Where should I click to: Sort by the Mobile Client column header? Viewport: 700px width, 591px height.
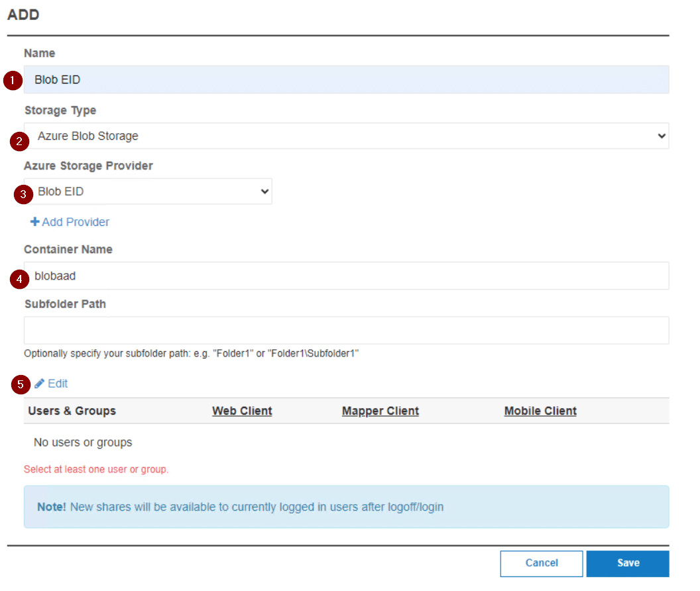click(540, 411)
